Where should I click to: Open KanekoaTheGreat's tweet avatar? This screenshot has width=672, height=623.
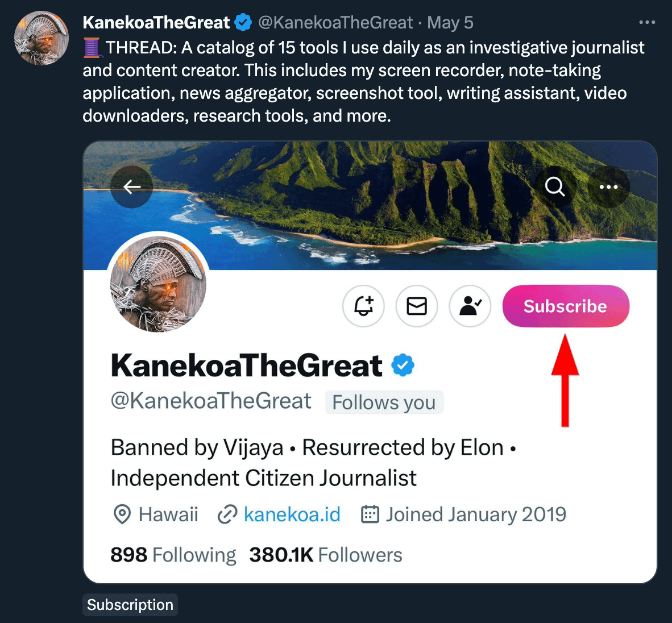41,38
